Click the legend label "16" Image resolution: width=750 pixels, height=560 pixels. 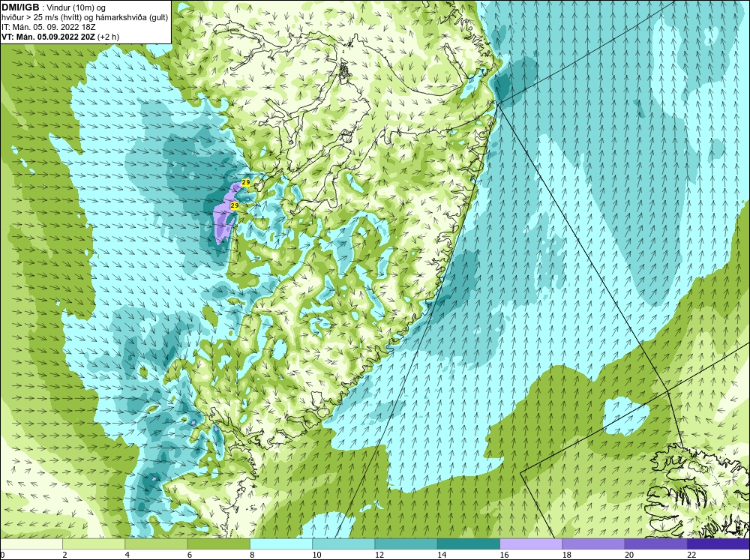(504, 555)
